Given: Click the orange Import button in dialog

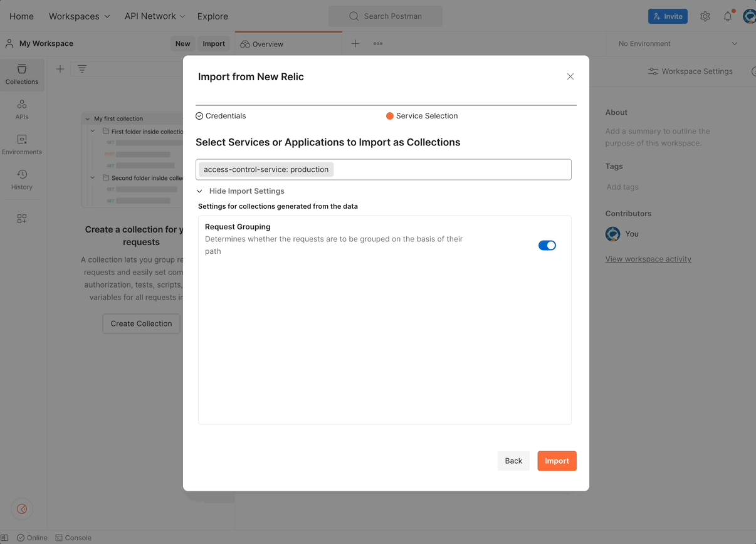Looking at the screenshot, I should 557,461.
